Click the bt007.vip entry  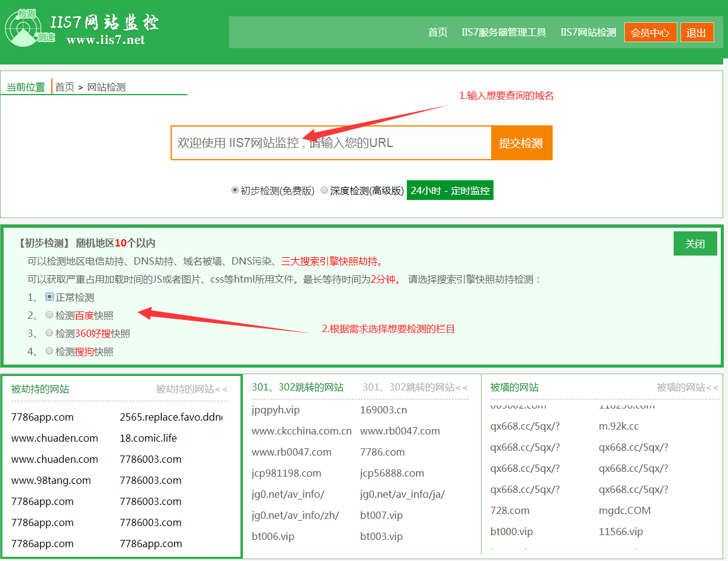click(381, 515)
